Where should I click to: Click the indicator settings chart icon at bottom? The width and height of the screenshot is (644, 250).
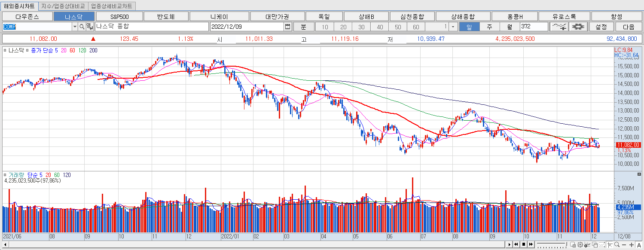coord(587,245)
